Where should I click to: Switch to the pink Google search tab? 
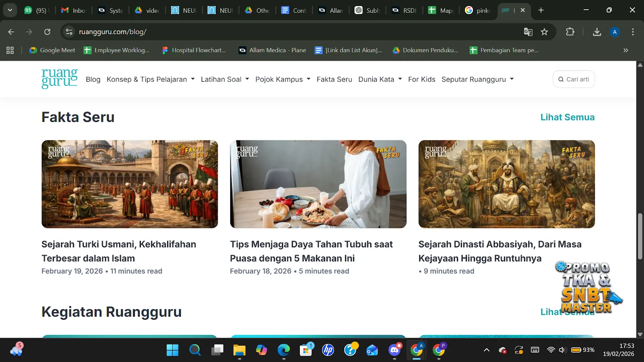pos(478,10)
